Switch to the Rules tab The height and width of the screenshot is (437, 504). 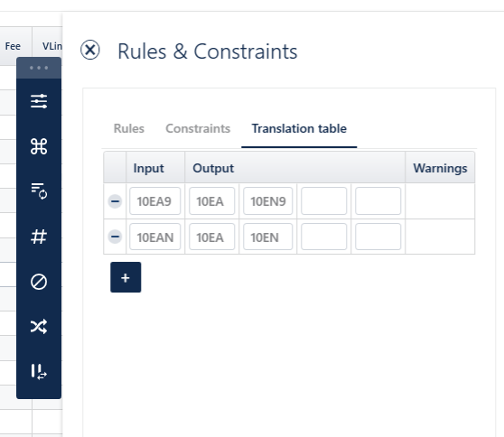(x=129, y=128)
